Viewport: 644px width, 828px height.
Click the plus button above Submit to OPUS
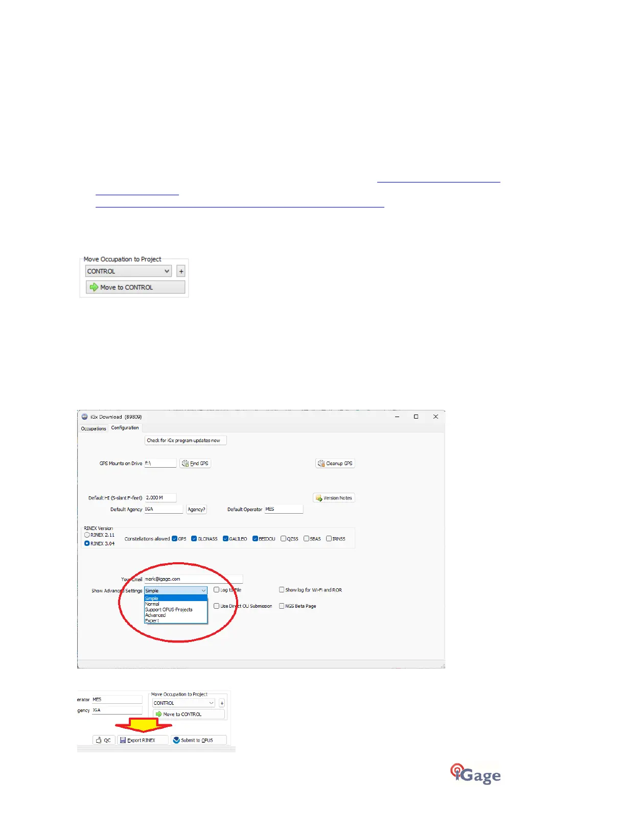tap(222, 703)
